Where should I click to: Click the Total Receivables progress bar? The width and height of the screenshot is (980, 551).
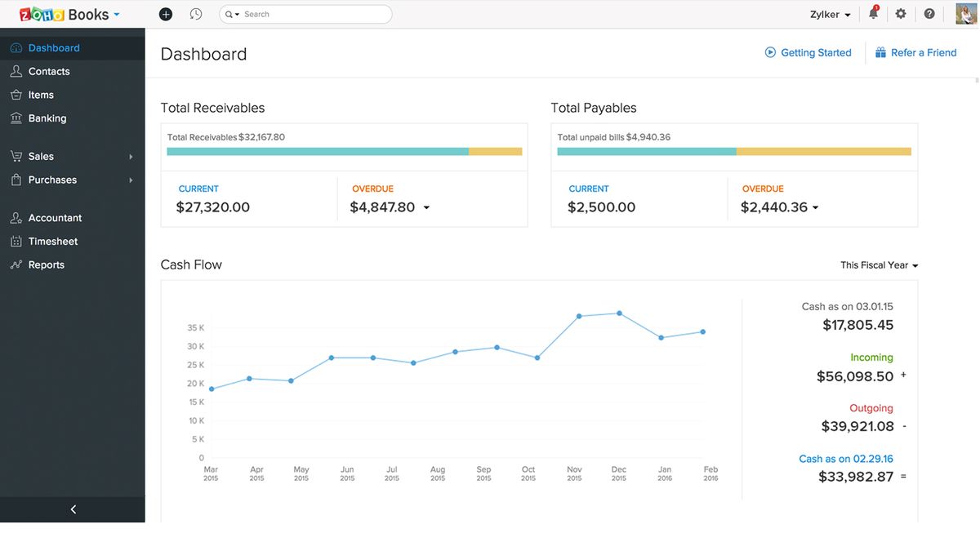pyautogui.click(x=343, y=151)
